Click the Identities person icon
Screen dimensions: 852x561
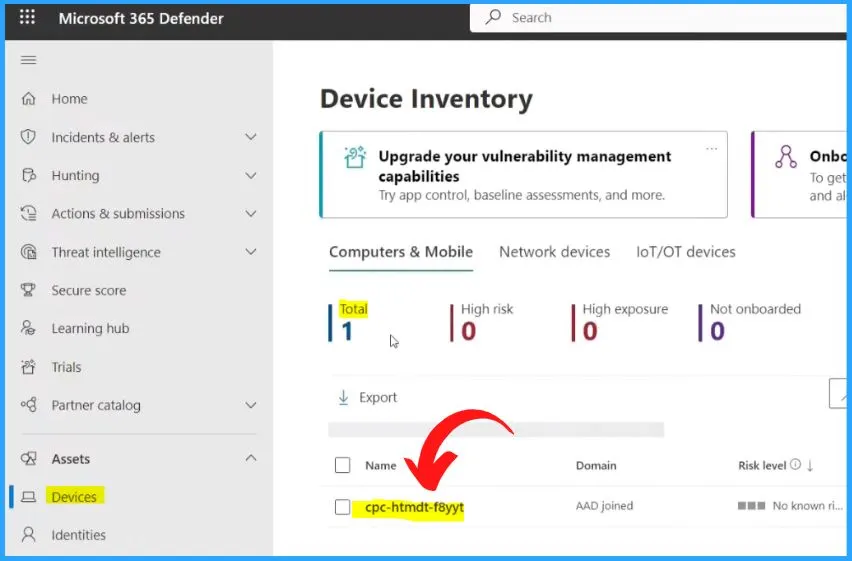[x=28, y=535]
